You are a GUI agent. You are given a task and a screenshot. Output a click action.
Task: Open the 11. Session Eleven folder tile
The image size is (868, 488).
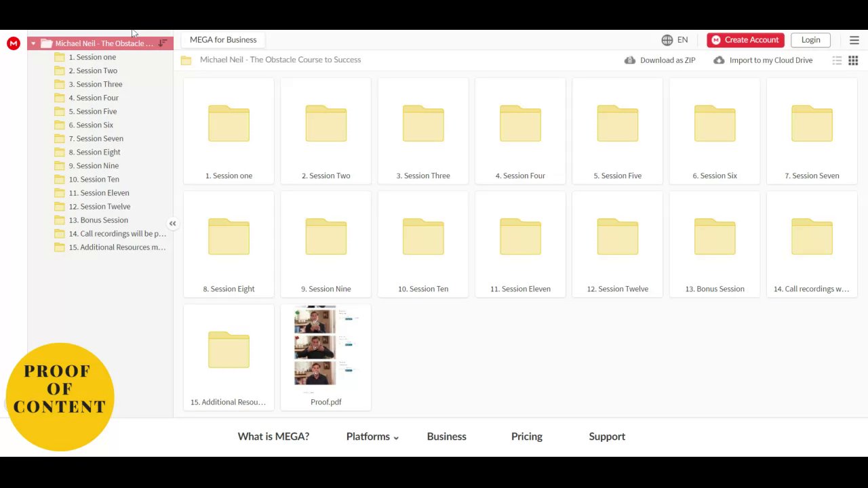click(x=520, y=244)
